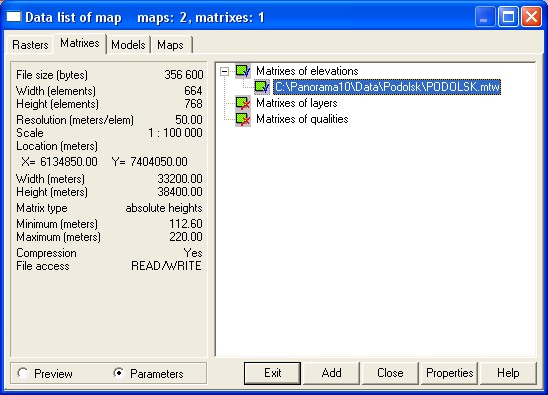Click the PODOLSK.mtw matrix file icon

coord(262,87)
